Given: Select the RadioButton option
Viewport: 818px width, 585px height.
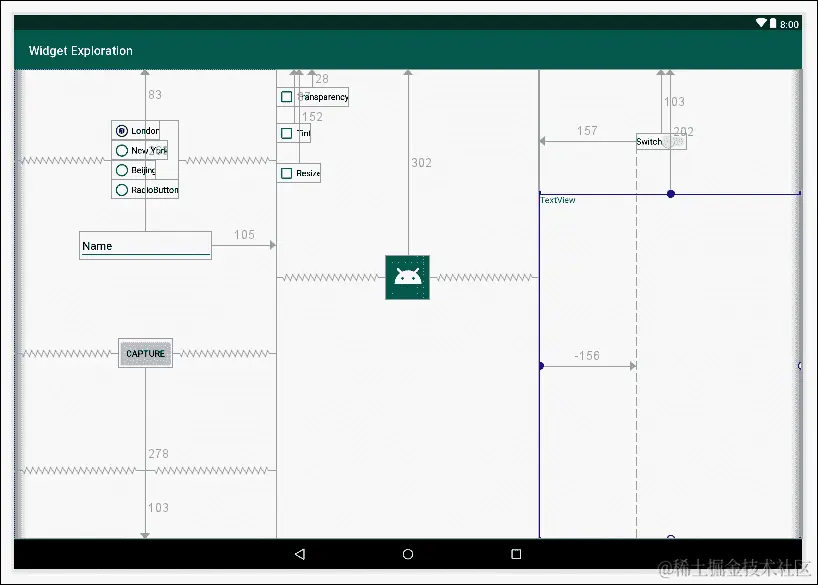Looking at the screenshot, I should [x=145, y=189].
